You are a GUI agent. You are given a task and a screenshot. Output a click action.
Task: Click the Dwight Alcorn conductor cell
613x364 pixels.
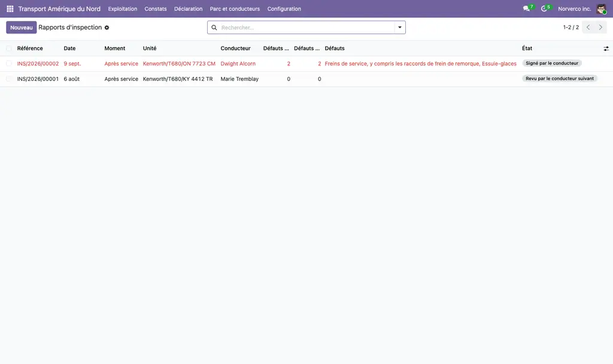[x=238, y=63]
